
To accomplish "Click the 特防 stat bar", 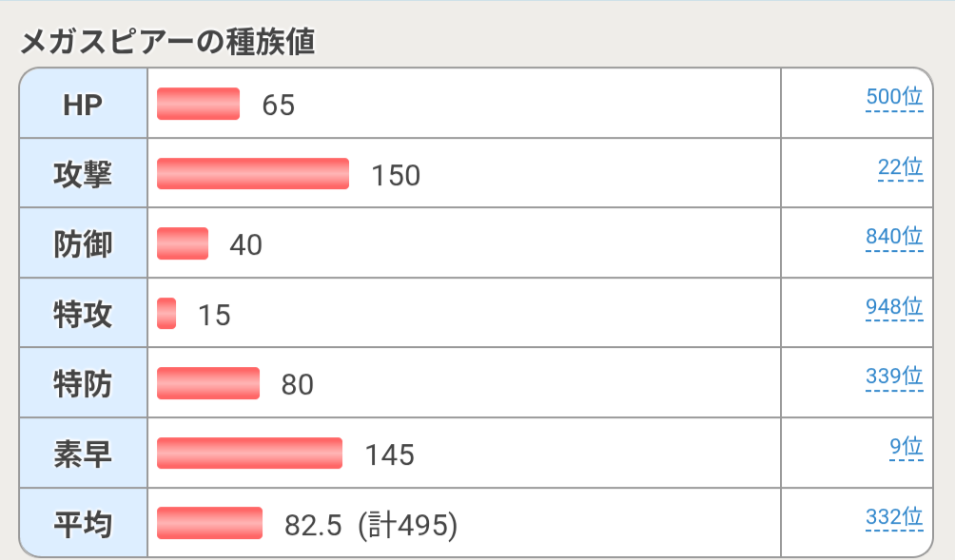I will (208, 383).
